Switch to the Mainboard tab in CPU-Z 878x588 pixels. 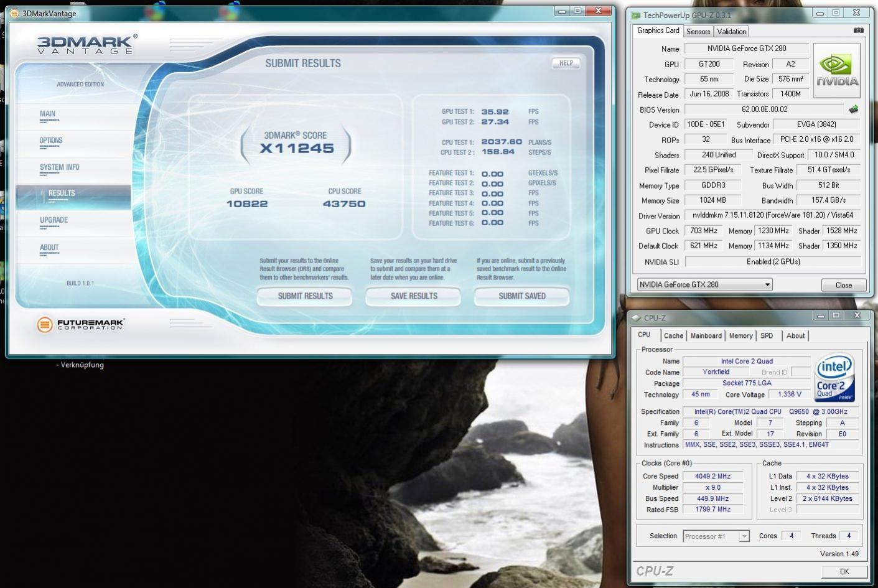click(706, 336)
